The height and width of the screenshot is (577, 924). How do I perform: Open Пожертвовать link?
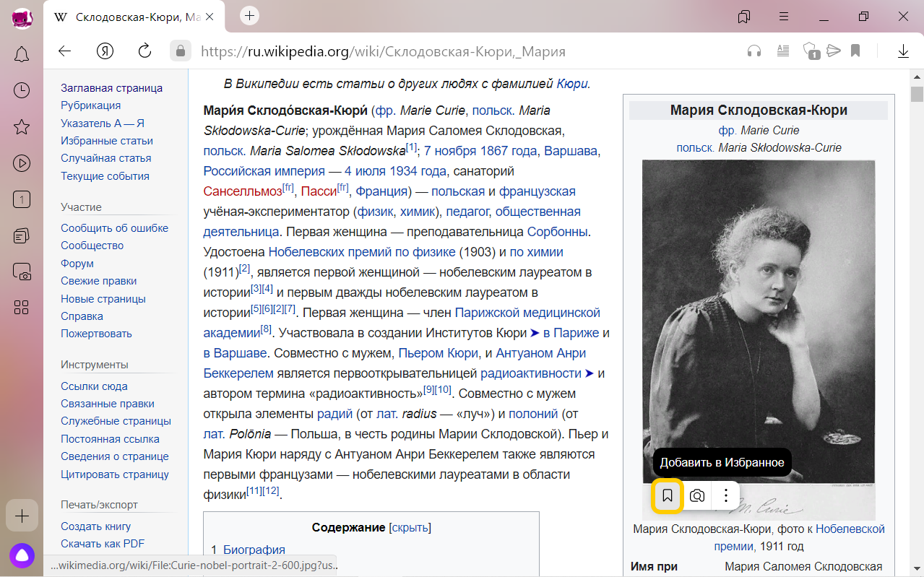(96, 334)
